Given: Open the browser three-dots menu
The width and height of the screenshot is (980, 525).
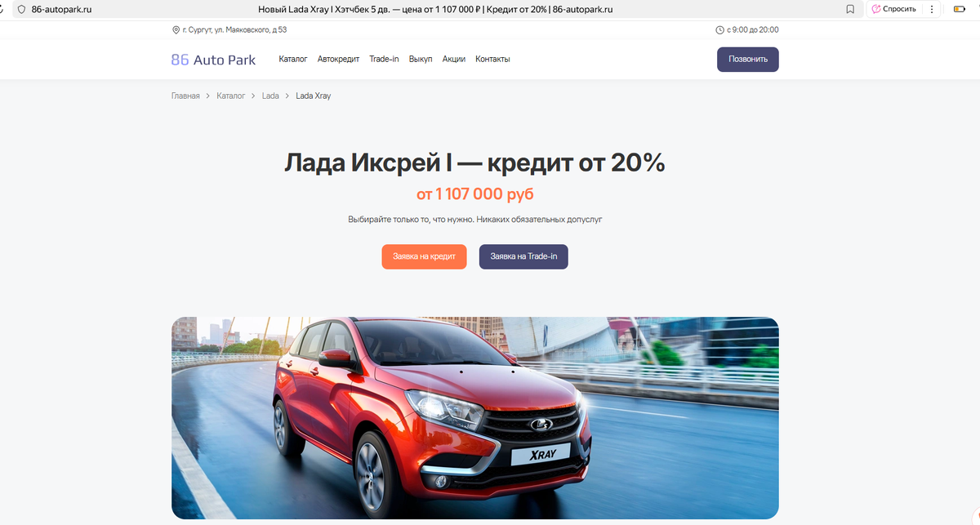Looking at the screenshot, I should click(932, 9).
